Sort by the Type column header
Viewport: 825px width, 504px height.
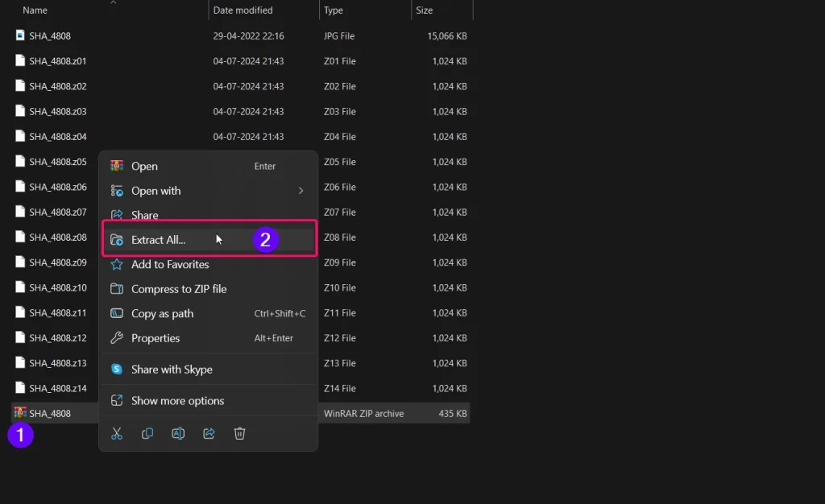pyautogui.click(x=333, y=10)
